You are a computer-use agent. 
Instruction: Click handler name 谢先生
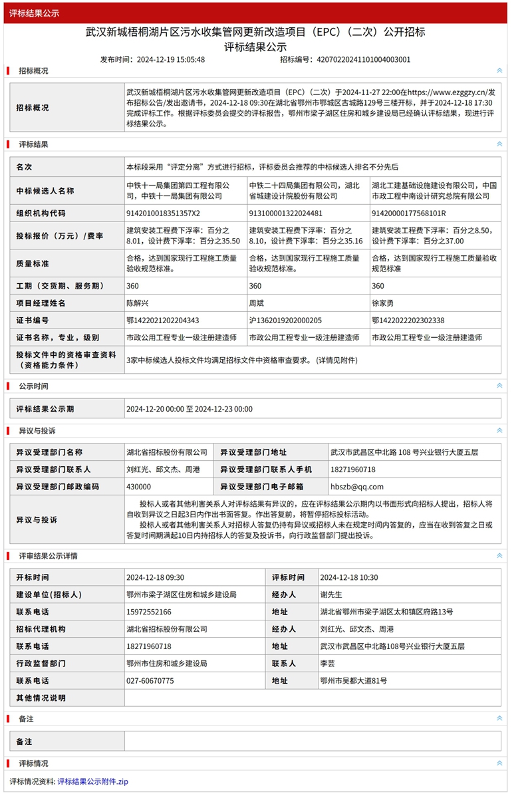point(331,595)
